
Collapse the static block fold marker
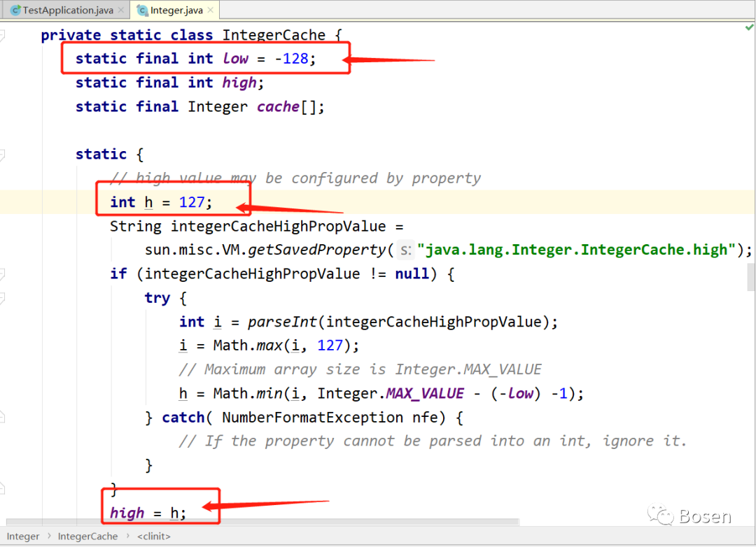[2, 155]
